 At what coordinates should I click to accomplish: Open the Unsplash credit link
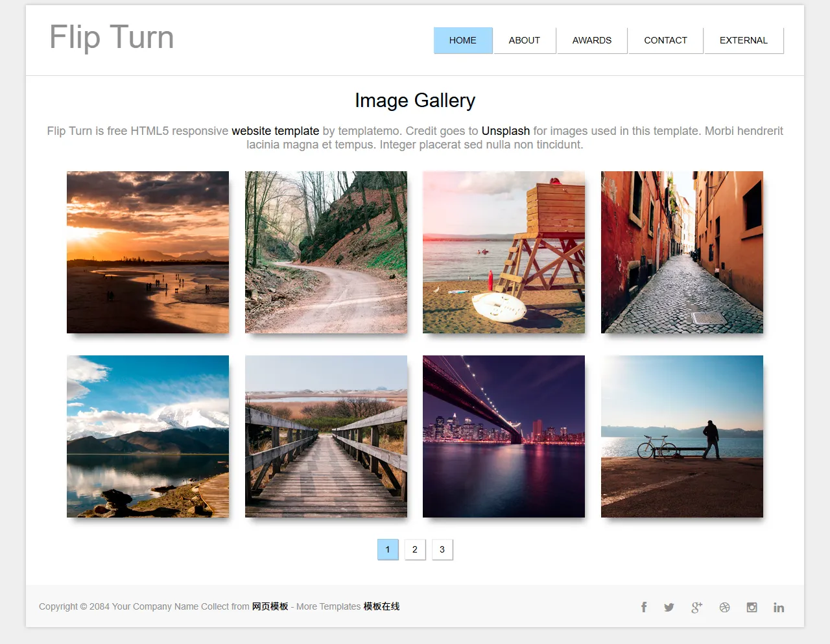(x=505, y=131)
